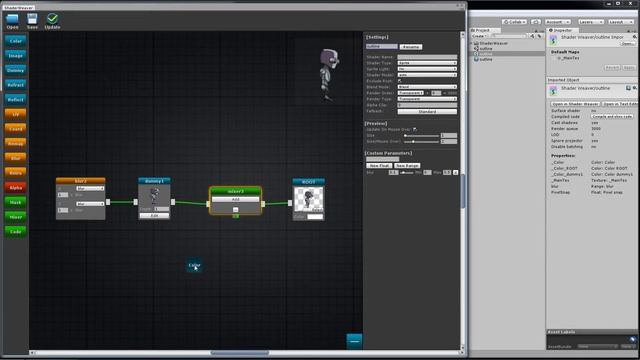Click the Project panel search field

pyautogui.click(x=509, y=36)
